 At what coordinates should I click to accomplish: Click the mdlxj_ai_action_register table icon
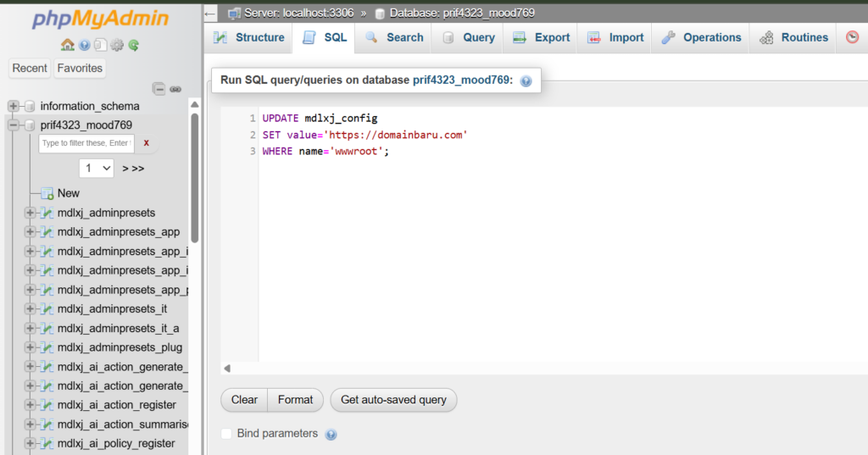point(47,405)
